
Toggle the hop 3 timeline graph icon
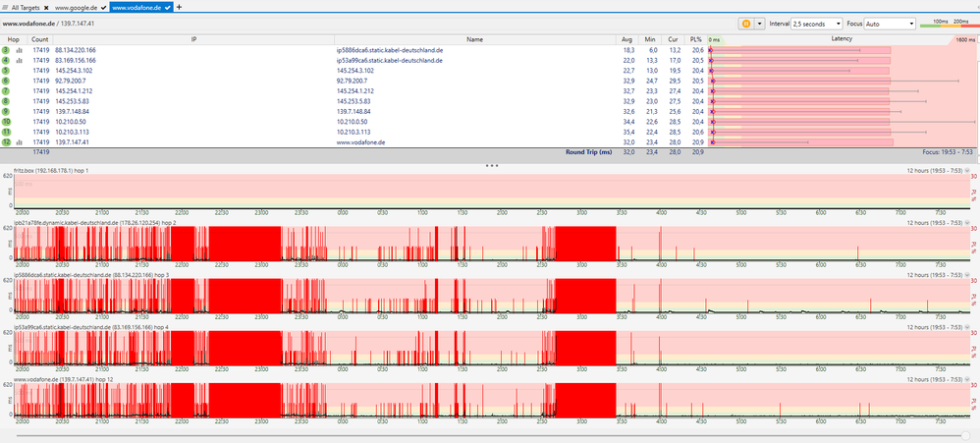19,49
